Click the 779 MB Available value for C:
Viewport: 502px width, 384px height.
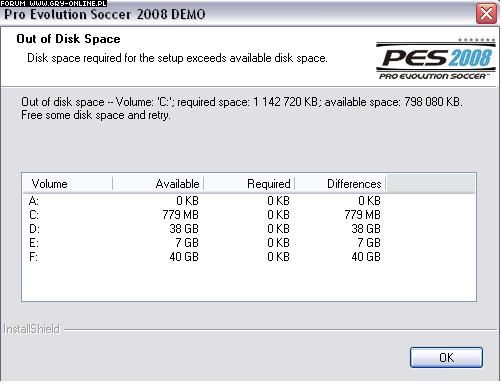click(180, 215)
